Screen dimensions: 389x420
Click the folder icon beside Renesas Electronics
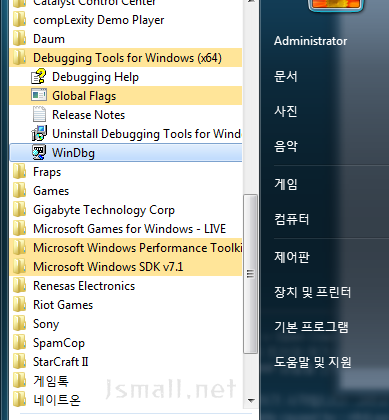[x=19, y=286]
